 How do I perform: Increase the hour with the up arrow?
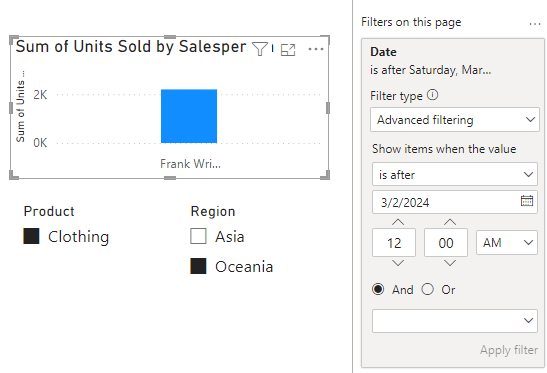[398, 222]
